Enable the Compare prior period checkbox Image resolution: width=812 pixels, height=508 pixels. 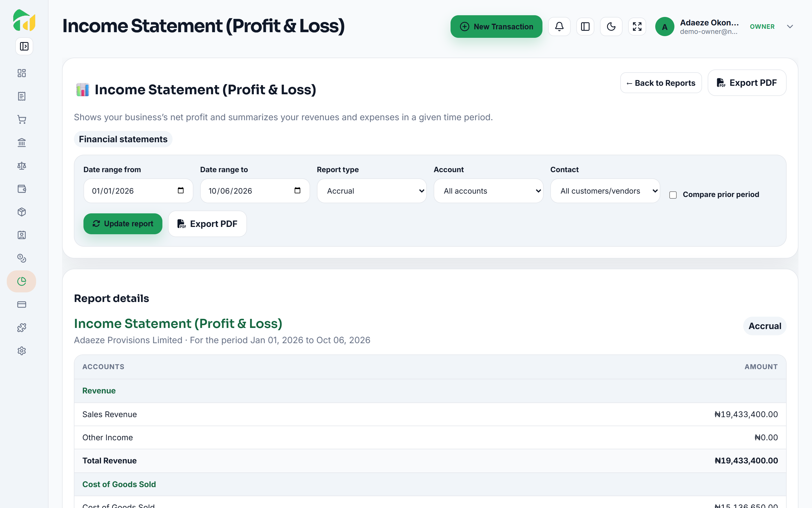[x=673, y=195]
